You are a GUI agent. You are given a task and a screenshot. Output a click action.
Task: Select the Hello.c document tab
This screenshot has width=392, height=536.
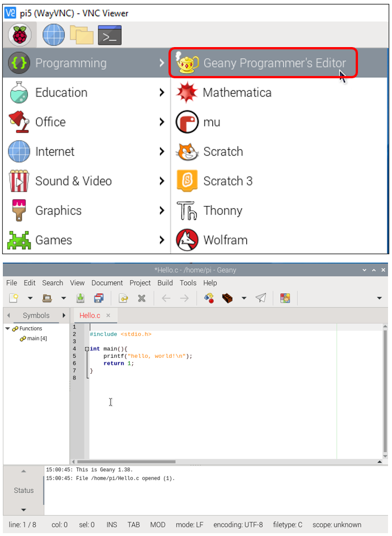90,315
